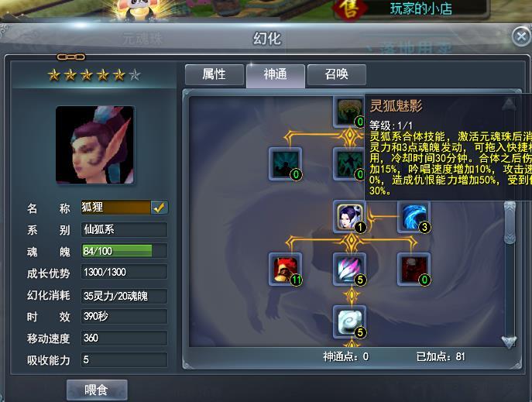Click the blue water swirl skill icon
This screenshot has height=402, width=532.
(414, 216)
